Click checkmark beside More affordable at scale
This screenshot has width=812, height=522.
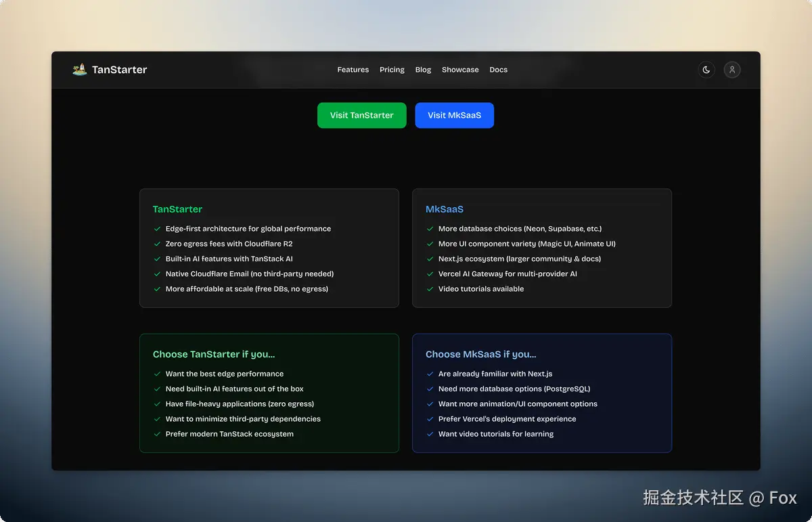pyautogui.click(x=157, y=289)
